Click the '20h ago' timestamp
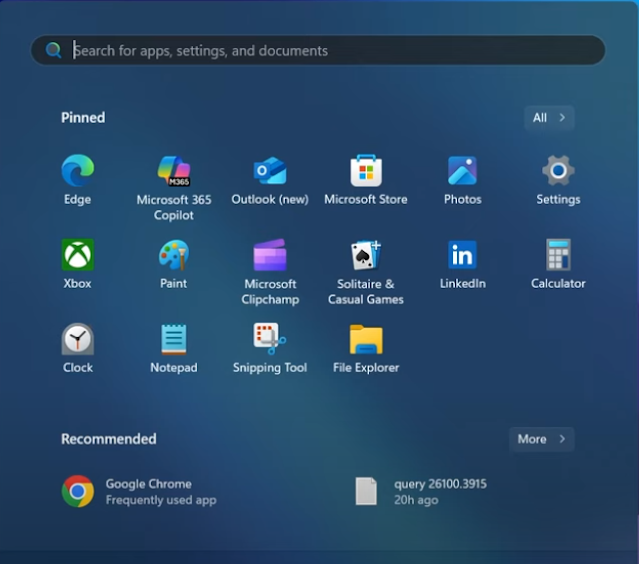 click(416, 500)
